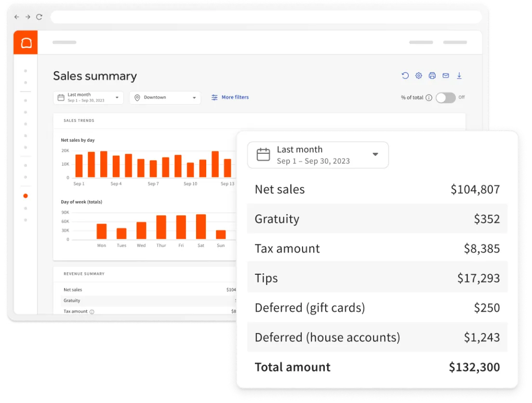Image resolution: width=532 pixels, height=403 pixels.
Task: Click the browser reload icon
Action: coord(40,17)
